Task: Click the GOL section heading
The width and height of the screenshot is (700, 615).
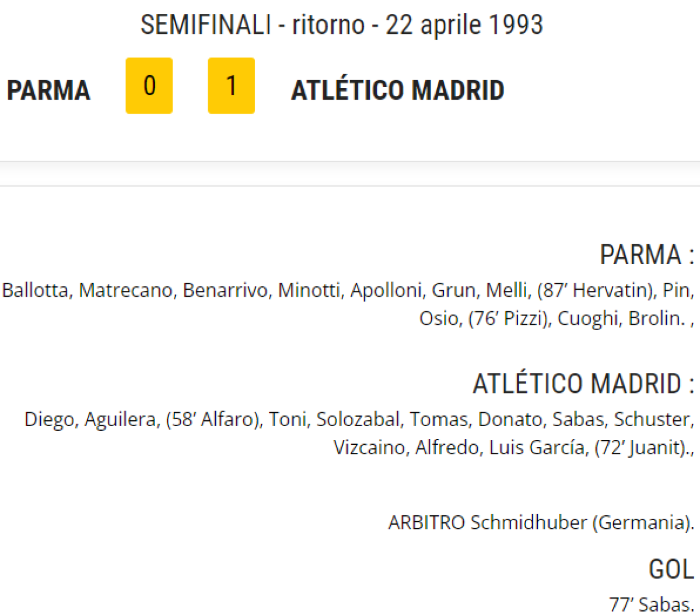Action: point(671,569)
